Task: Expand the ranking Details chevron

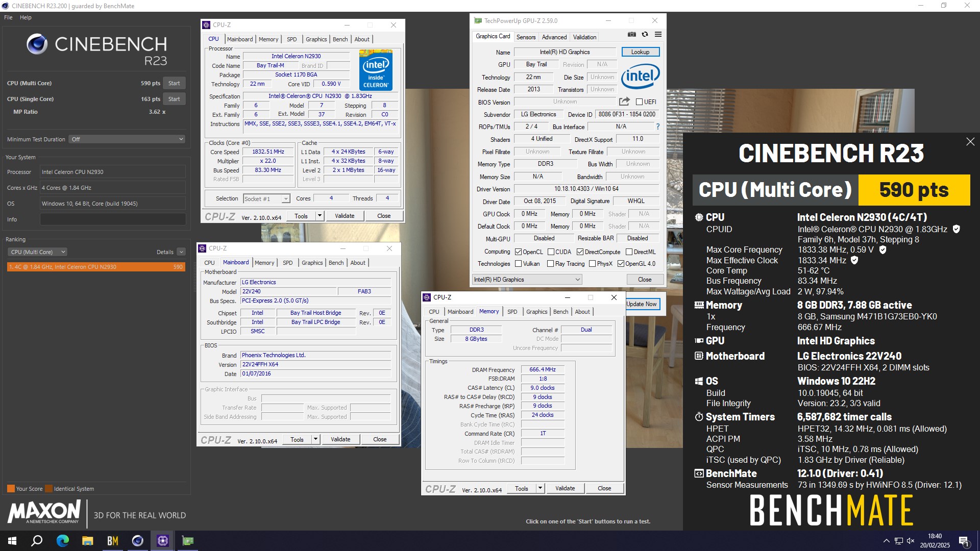Action: pyautogui.click(x=181, y=252)
